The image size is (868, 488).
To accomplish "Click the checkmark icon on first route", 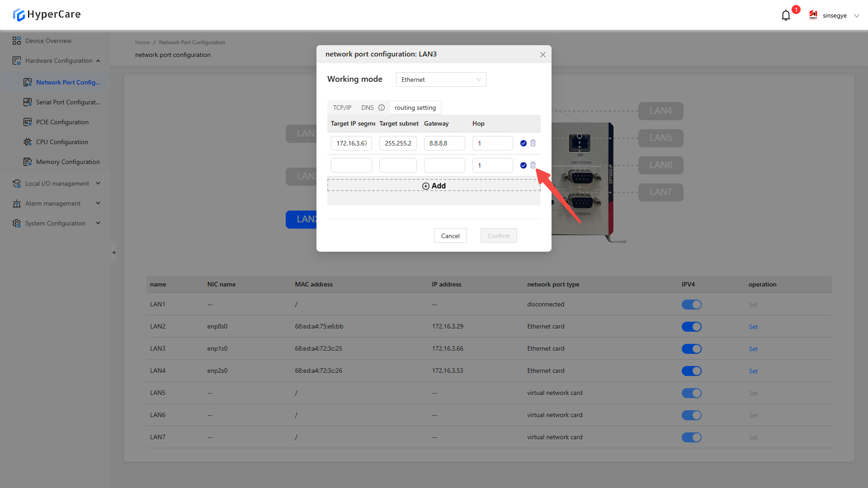I will click(523, 143).
